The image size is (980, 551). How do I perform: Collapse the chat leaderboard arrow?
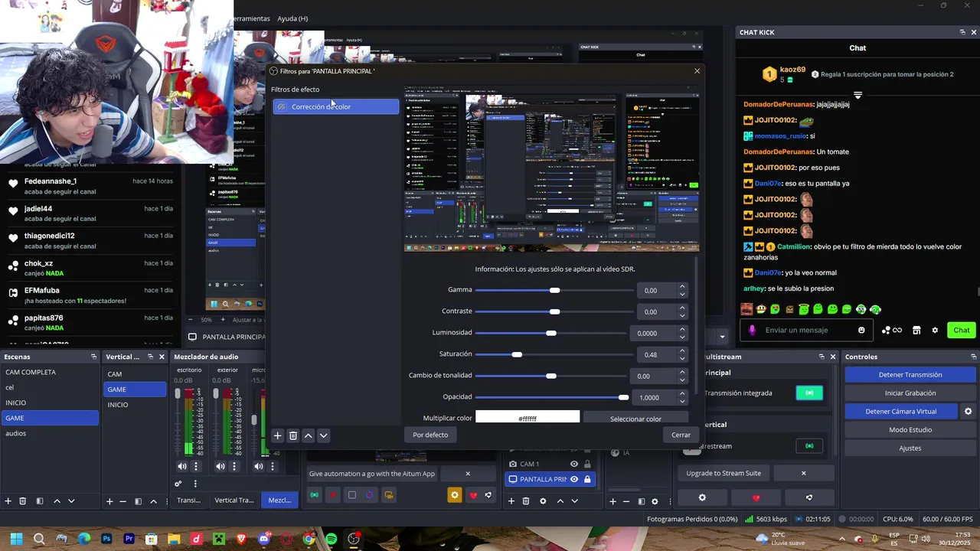tap(857, 96)
